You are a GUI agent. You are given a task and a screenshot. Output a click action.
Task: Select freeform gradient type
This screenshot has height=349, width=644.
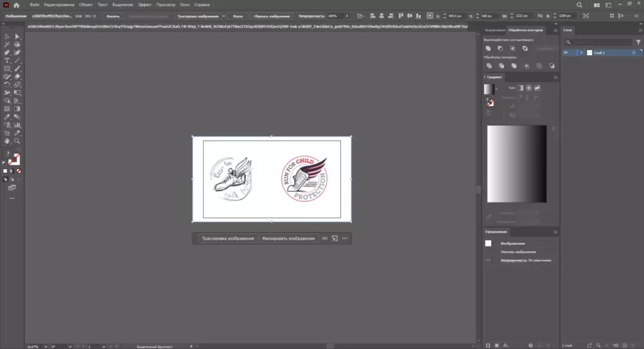pos(537,88)
